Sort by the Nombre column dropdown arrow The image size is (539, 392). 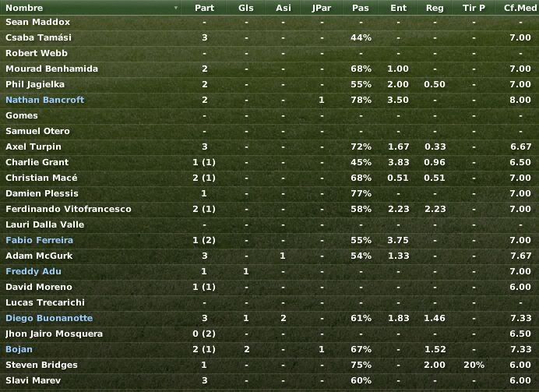click(x=176, y=8)
